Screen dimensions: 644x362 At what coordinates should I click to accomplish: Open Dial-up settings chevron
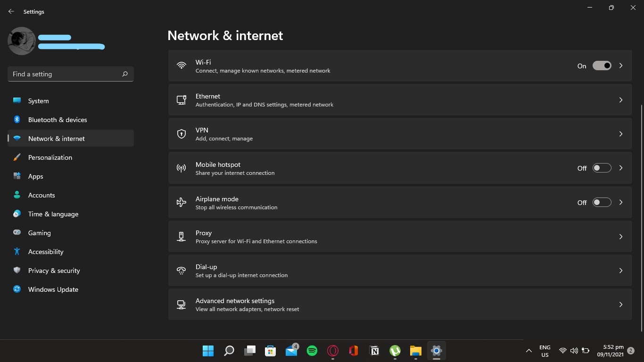[x=621, y=271]
